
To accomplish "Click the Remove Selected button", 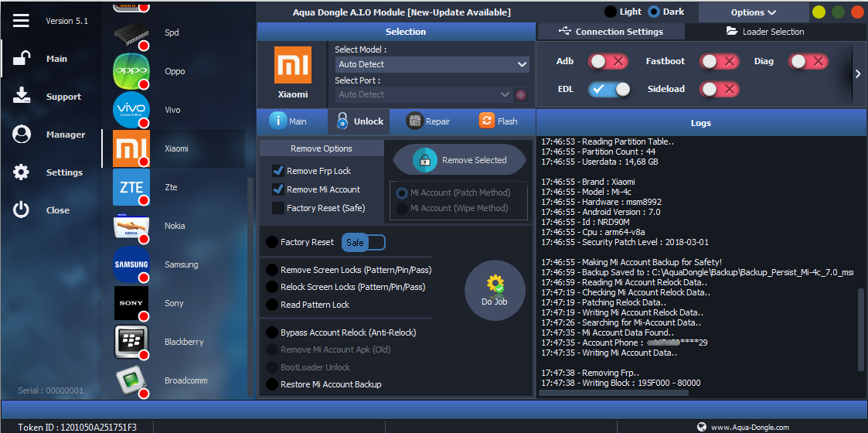I will (x=459, y=160).
